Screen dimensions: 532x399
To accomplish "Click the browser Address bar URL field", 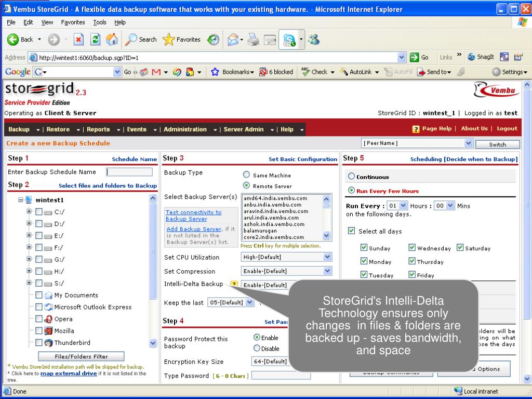I will coord(218,57).
